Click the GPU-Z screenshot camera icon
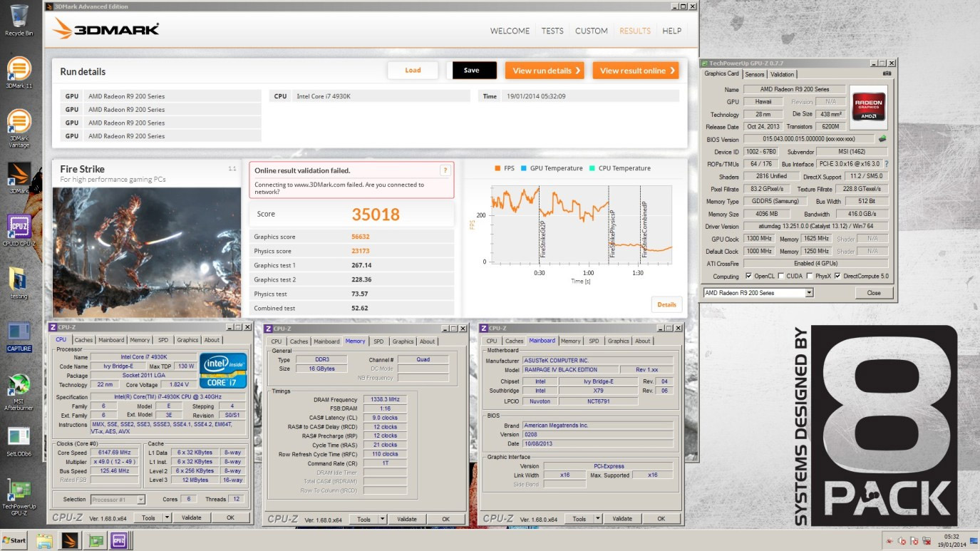This screenshot has width=980, height=551. coord(887,73)
